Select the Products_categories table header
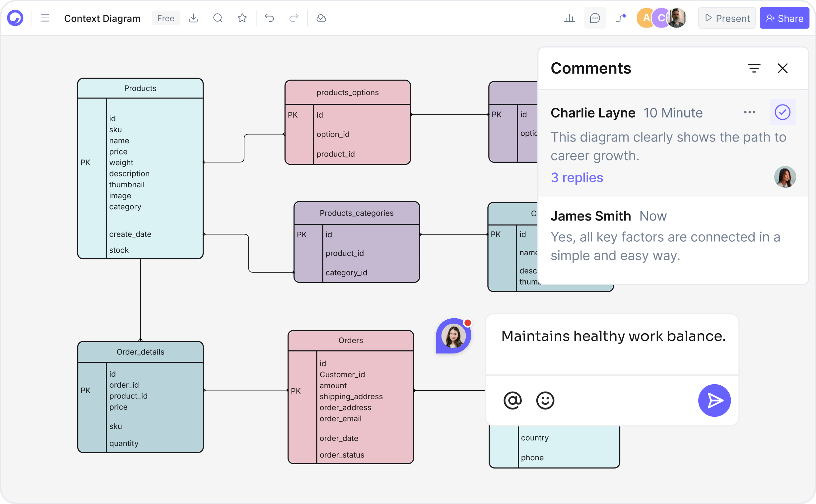This screenshot has height=504, width=816. coord(357,213)
